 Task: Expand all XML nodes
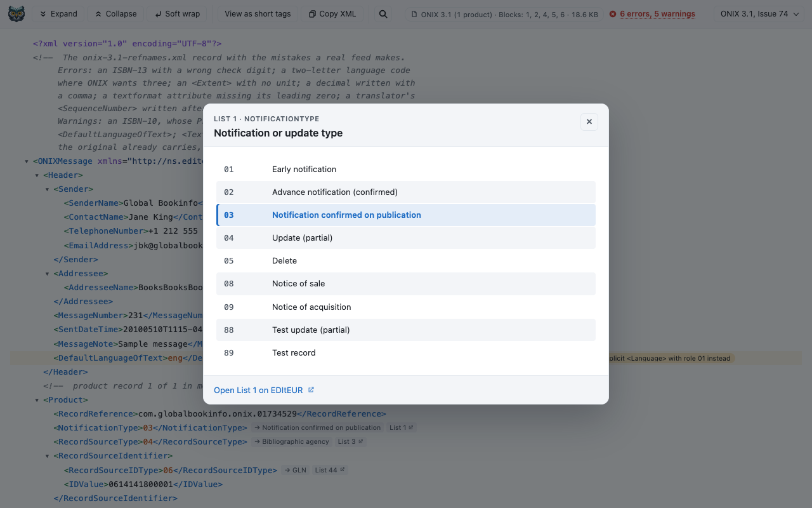click(x=58, y=14)
